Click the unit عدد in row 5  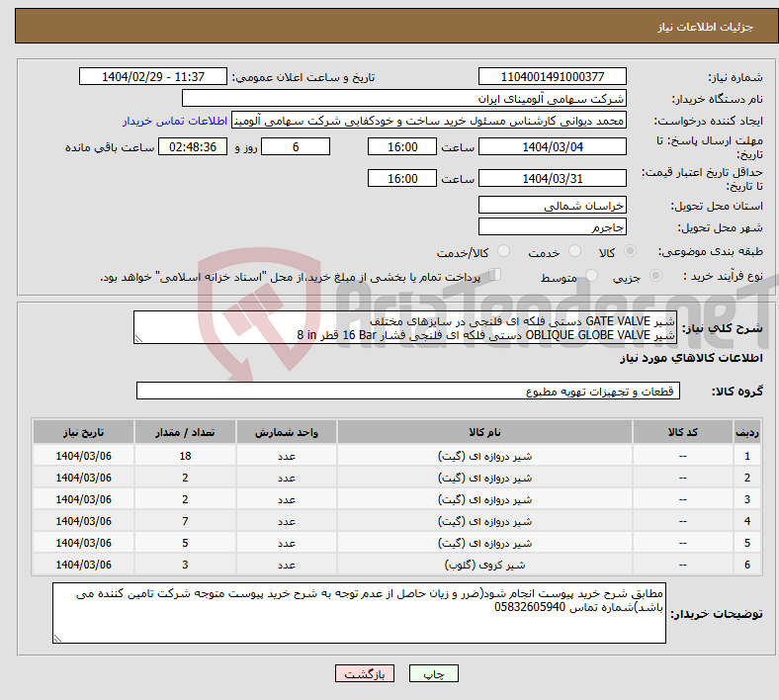287,543
